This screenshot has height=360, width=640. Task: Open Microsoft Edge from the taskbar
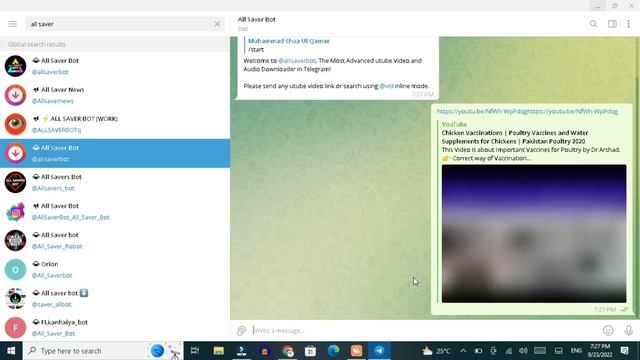[333, 351]
